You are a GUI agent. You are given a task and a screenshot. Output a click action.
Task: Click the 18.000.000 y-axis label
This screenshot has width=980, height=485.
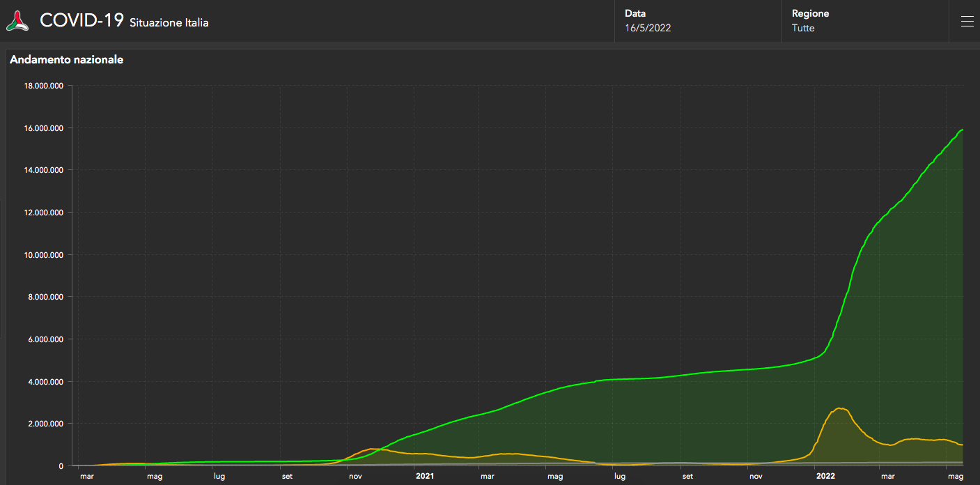pos(44,86)
